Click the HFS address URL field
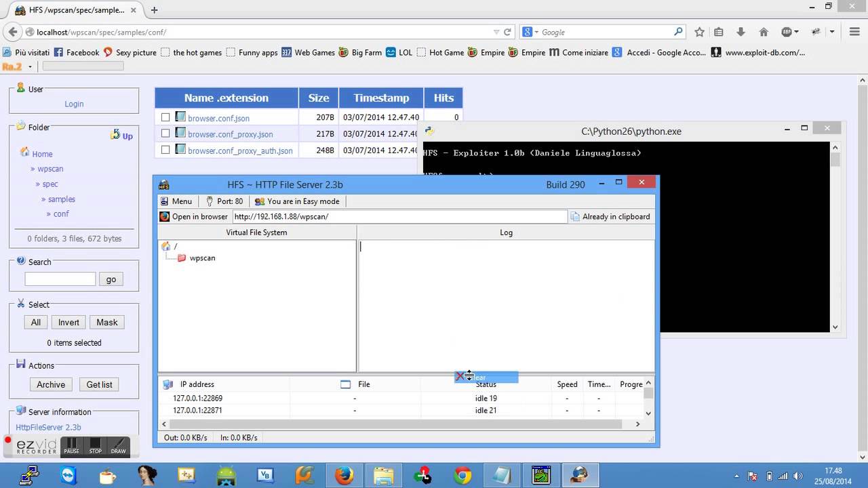 [x=399, y=217]
